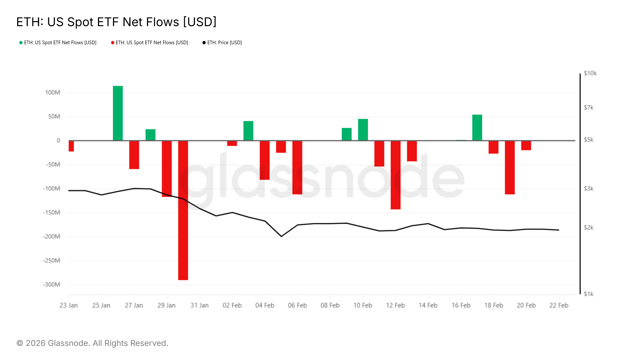The image size is (644, 362).
Task: Click the "100M" flow axis label
Action: pyautogui.click(x=53, y=93)
